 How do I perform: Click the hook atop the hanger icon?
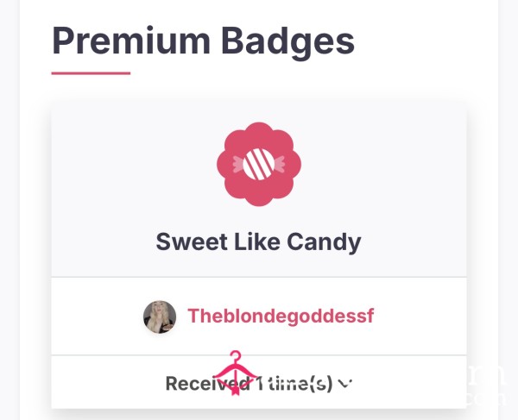tap(236, 356)
